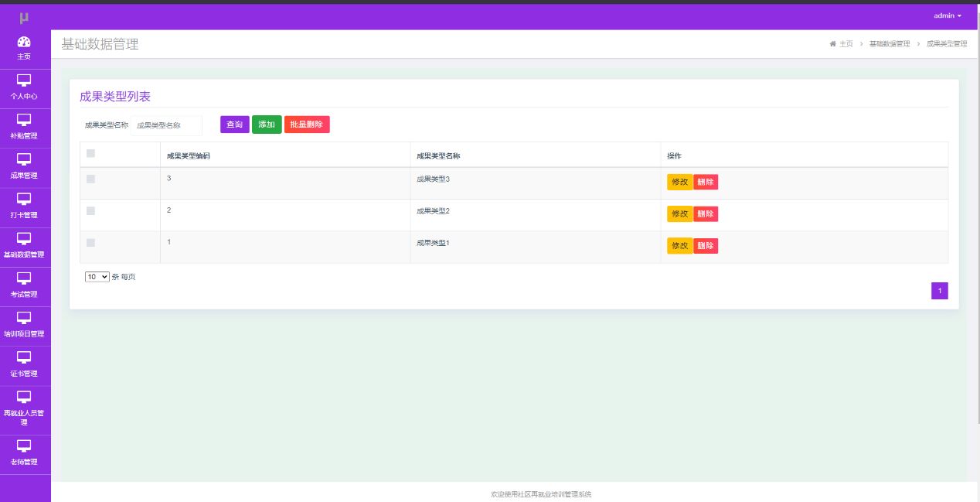Open 个人中心 menu label in sidebar
The width and height of the screenshot is (980, 502).
coord(24,97)
